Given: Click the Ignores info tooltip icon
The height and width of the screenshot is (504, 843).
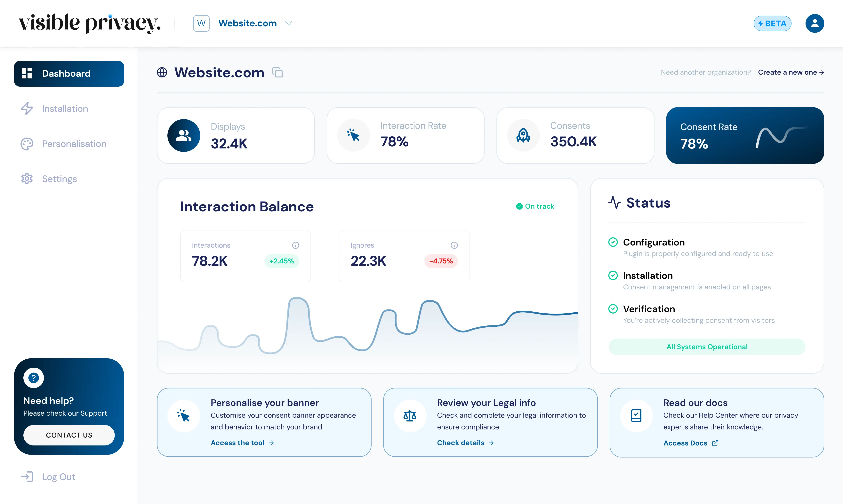Looking at the screenshot, I should click(454, 245).
